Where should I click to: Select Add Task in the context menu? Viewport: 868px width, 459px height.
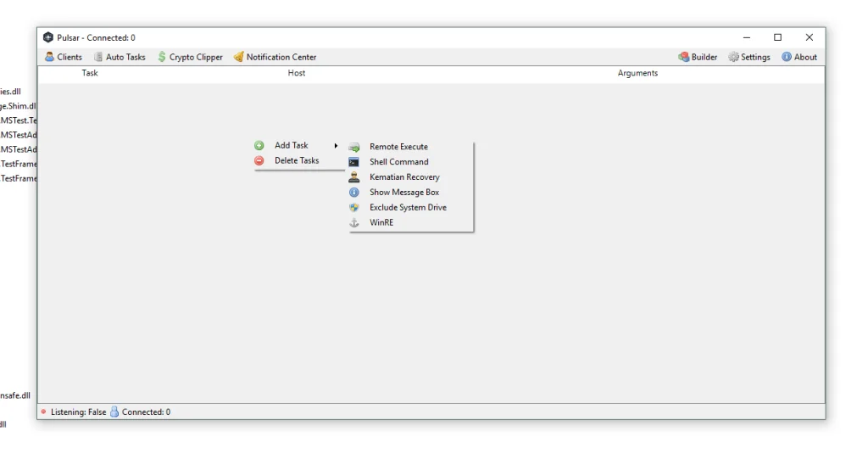tap(291, 146)
